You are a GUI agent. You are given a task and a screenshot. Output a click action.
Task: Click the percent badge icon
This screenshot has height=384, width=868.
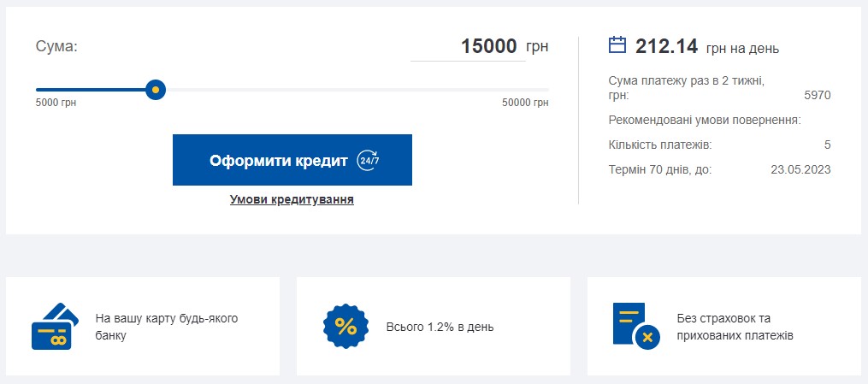[x=345, y=327]
